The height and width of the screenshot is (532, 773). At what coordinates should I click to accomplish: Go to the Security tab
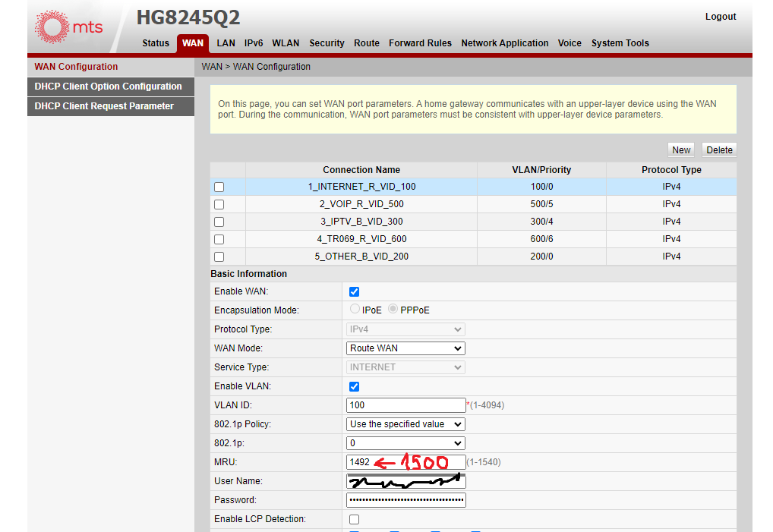(327, 42)
